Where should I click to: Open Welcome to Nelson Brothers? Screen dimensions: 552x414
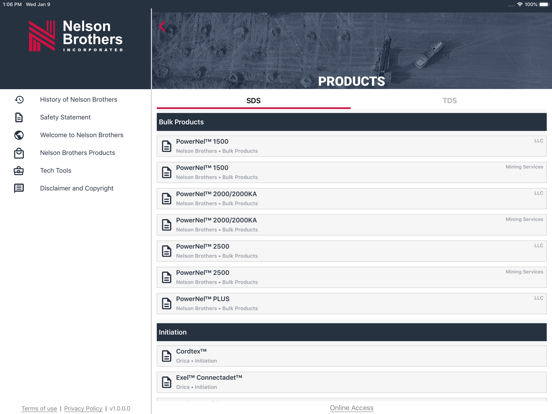(x=81, y=135)
